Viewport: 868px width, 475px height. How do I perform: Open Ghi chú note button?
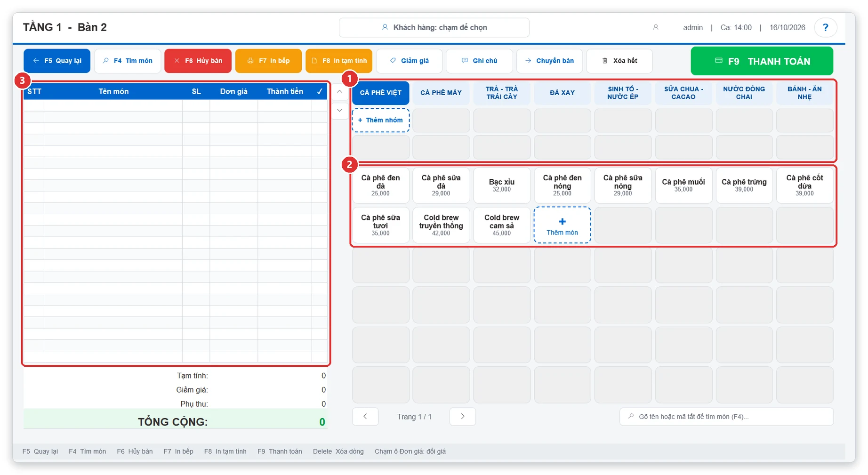479,61
